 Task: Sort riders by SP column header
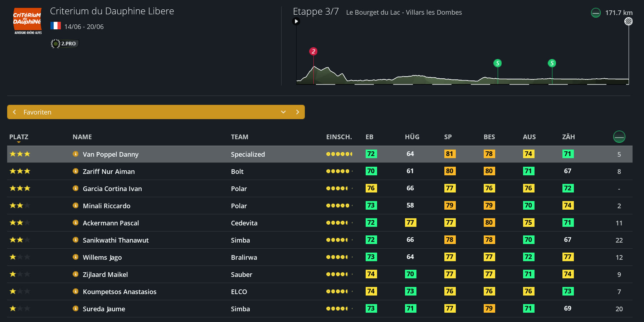pos(448,137)
